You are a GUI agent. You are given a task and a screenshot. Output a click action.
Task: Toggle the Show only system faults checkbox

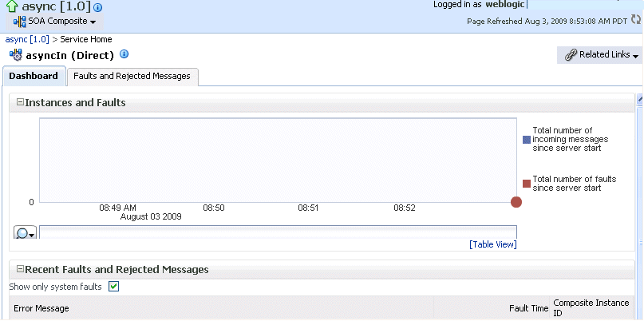coord(114,287)
